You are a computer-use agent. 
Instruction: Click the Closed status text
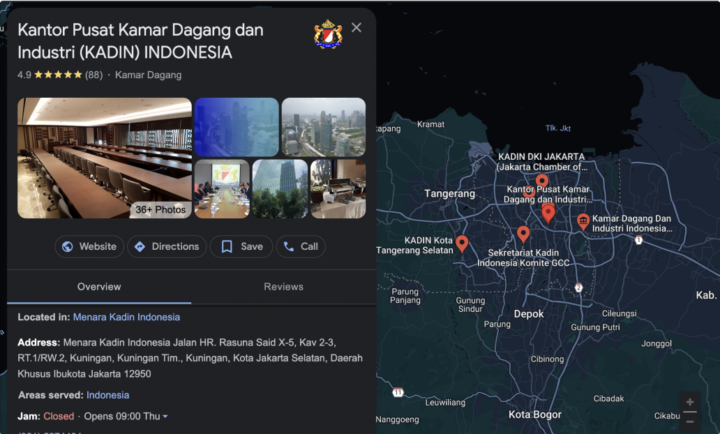[59, 417]
